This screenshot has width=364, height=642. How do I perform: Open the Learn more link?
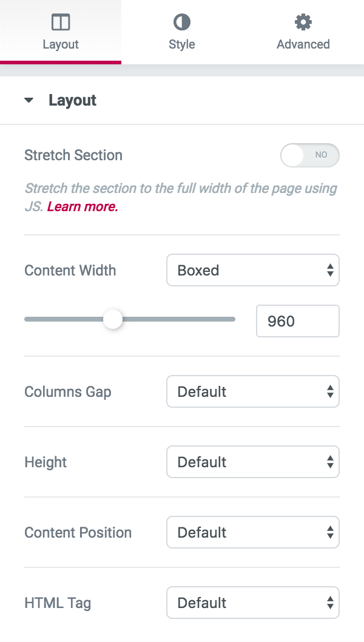pos(83,206)
